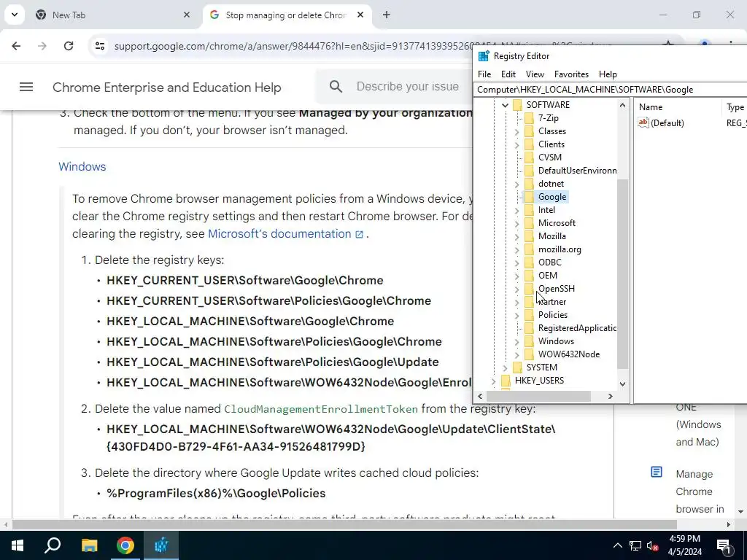The image size is (747, 560).
Task: Open the Help menu in Registry Editor
Action: pyautogui.click(x=608, y=74)
